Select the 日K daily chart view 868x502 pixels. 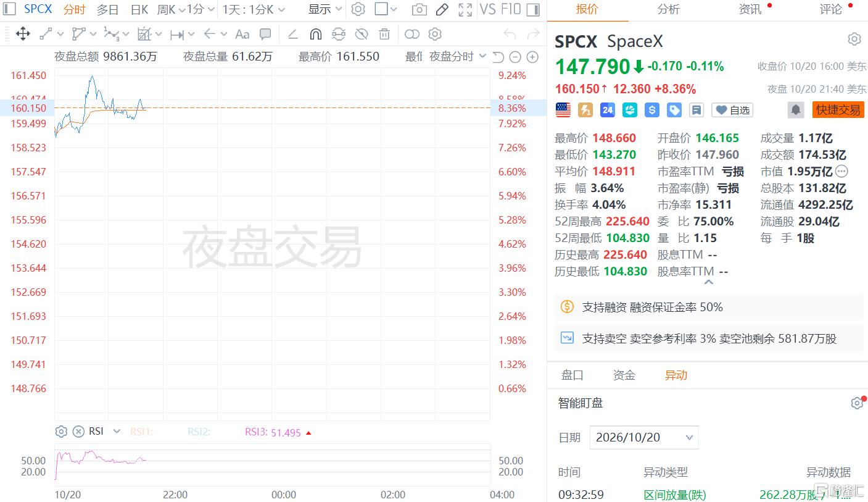click(139, 9)
